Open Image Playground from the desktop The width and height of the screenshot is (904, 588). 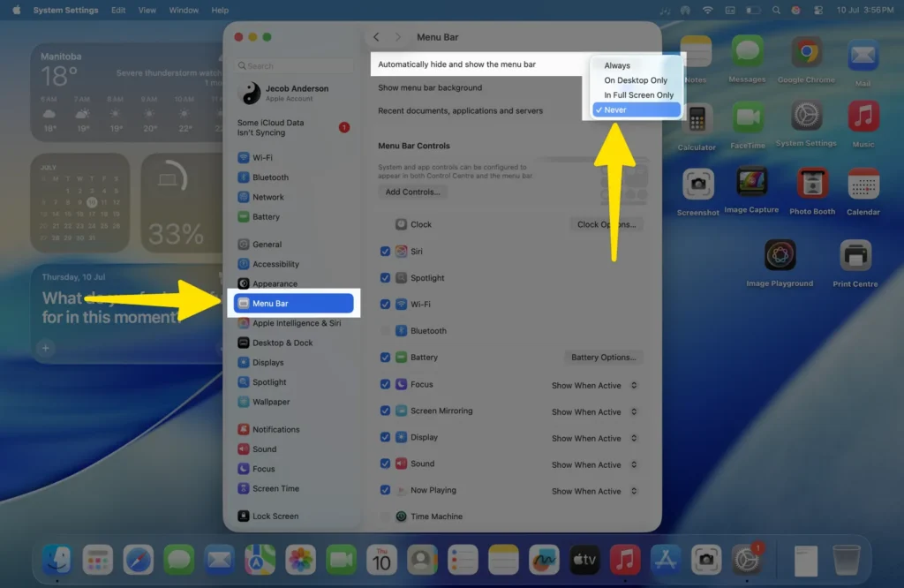coord(780,256)
